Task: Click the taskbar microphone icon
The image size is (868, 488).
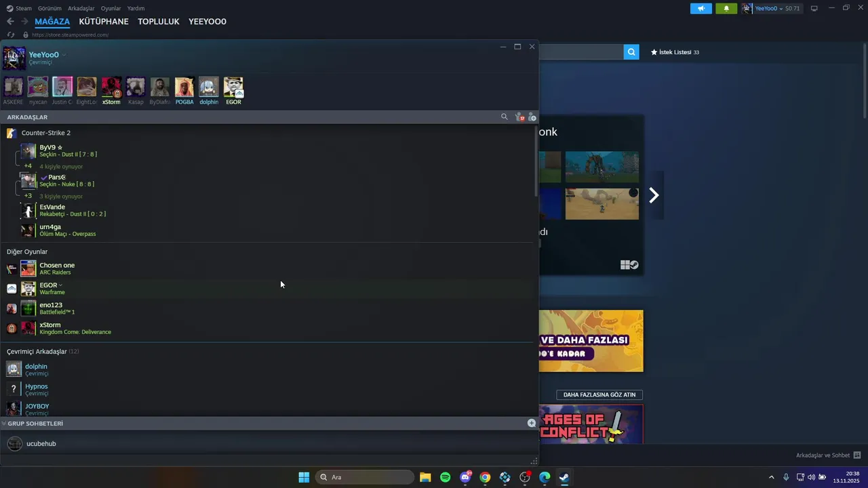Action: (x=786, y=477)
